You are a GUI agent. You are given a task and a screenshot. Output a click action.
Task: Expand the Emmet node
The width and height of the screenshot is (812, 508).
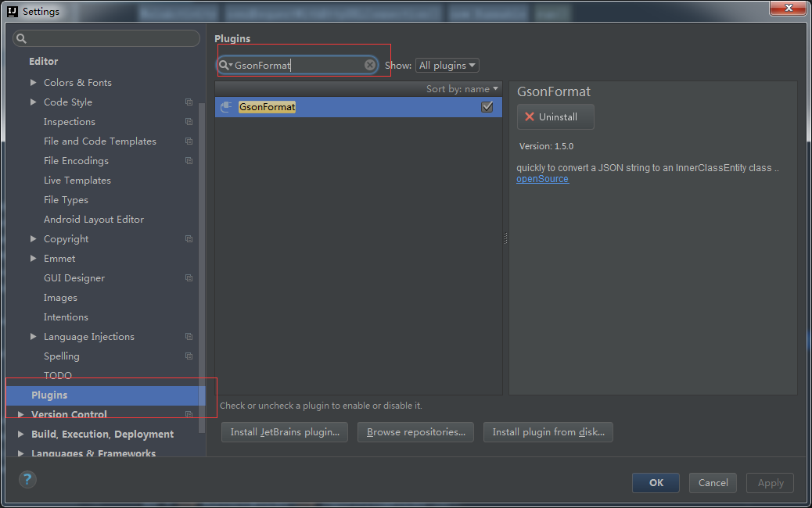(33, 259)
